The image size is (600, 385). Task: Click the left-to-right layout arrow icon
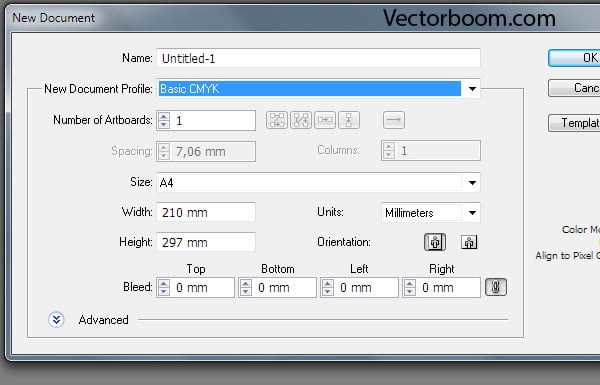pyautogui.click(x=394, y=120)
